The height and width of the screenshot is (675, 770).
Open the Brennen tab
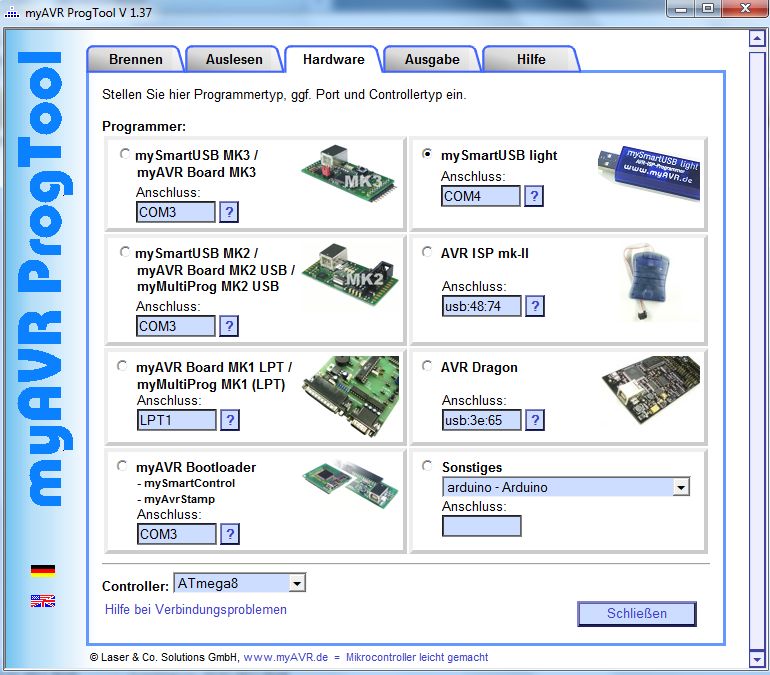(x=136, y=59)
